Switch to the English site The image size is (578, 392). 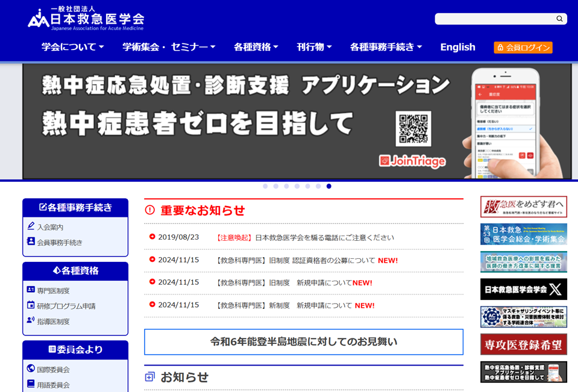coord(457,47)
